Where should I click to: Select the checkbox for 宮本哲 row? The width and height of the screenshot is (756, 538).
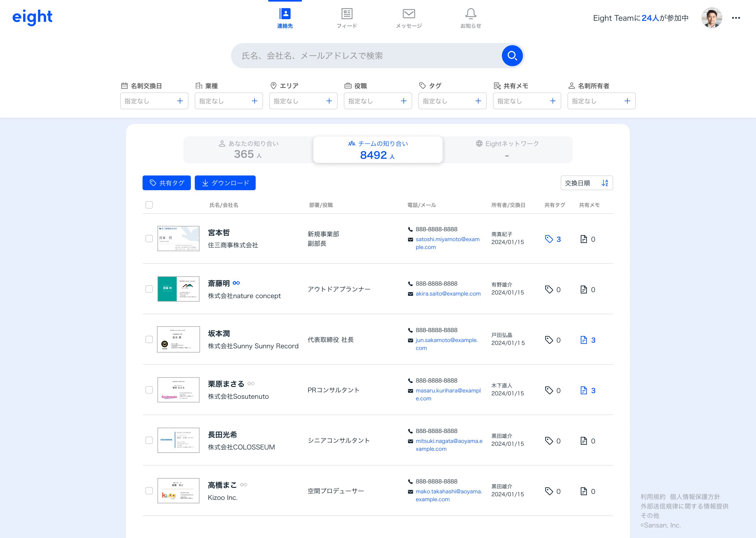click(x=149, y=239)
